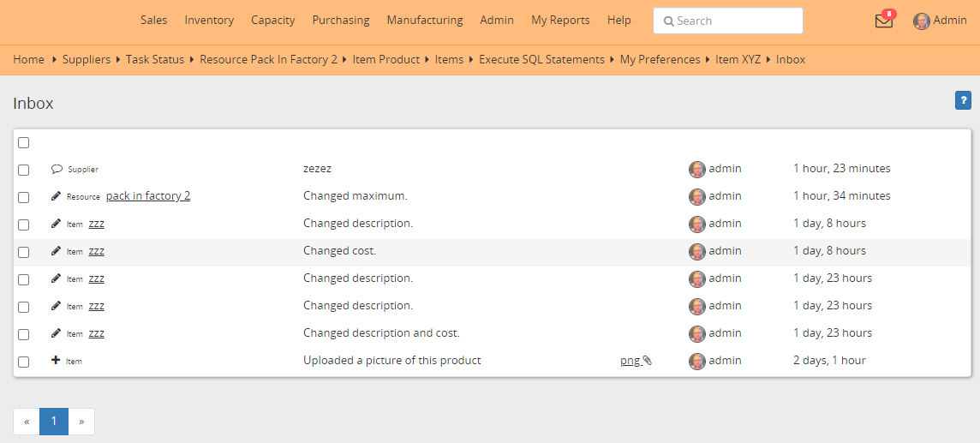Screen dimensions: 980x443
Task: Open the inbox envelope notifications icon
Action: (883, 21)
